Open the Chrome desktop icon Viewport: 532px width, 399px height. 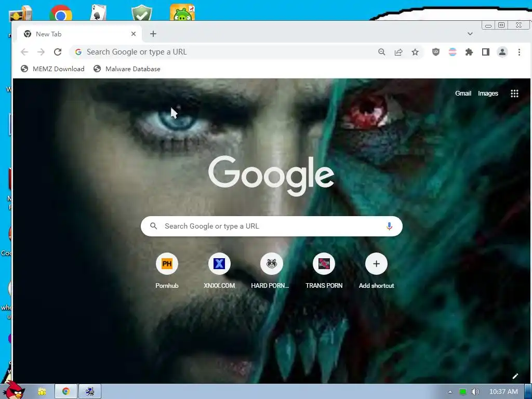click(61, 13)
